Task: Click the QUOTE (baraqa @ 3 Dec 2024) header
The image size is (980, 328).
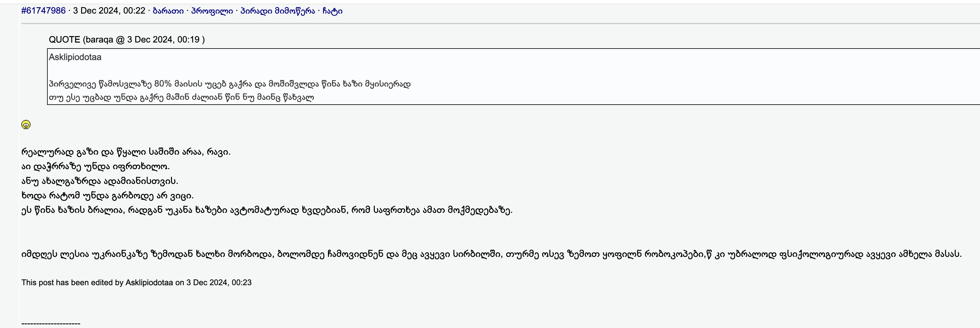Action: tap(127, 39)
